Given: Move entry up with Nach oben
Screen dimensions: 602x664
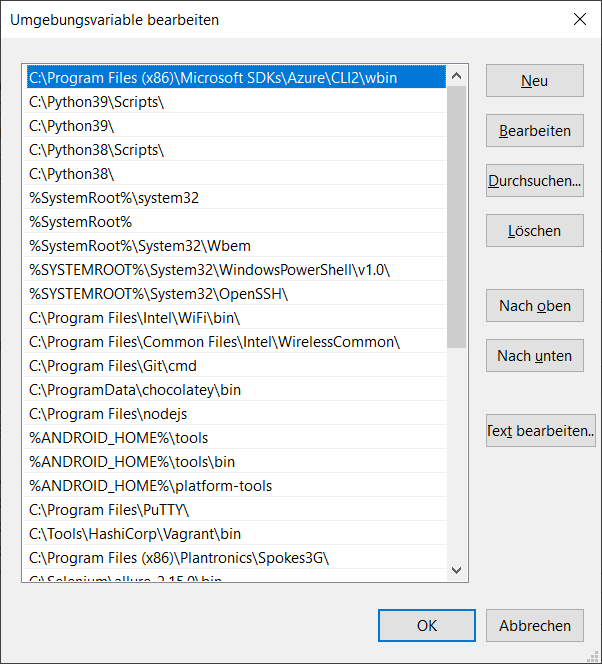Looking at the screenshot, I should [534, 306].
